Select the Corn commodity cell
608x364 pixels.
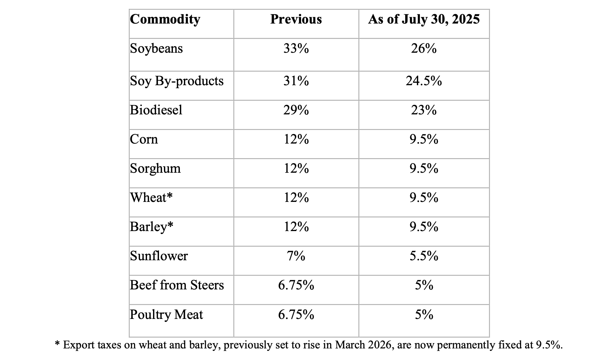[144, 139]
